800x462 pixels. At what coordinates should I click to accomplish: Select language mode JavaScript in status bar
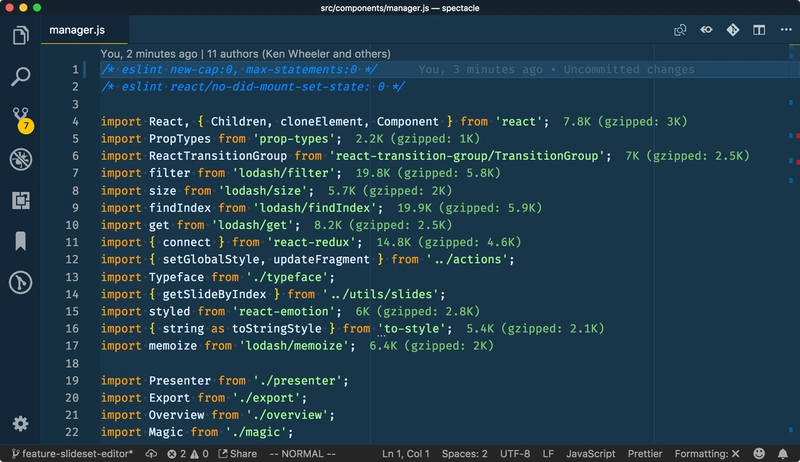click(x=590, y=453)
